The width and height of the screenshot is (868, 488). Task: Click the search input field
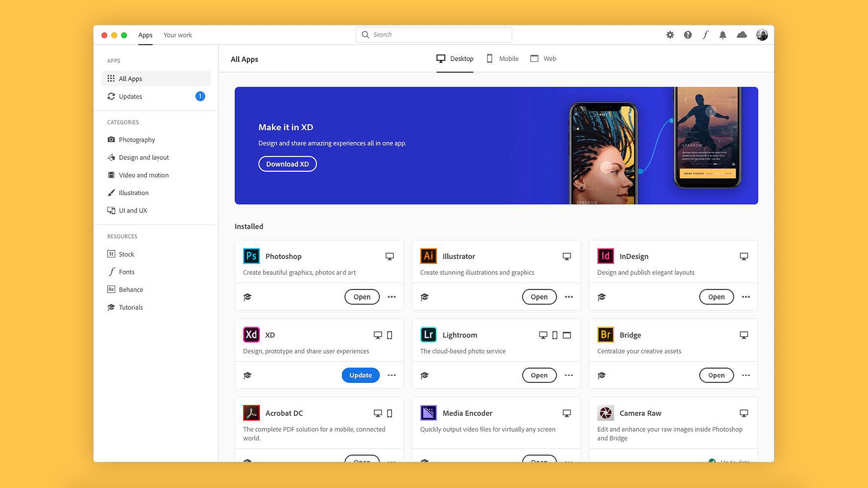[x=434, y=34]
